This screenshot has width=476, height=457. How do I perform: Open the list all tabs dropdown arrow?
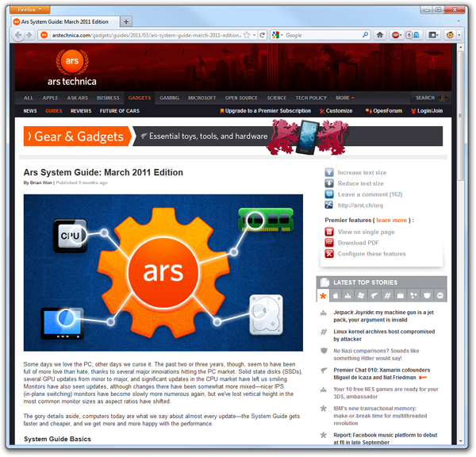pos(459,21)
